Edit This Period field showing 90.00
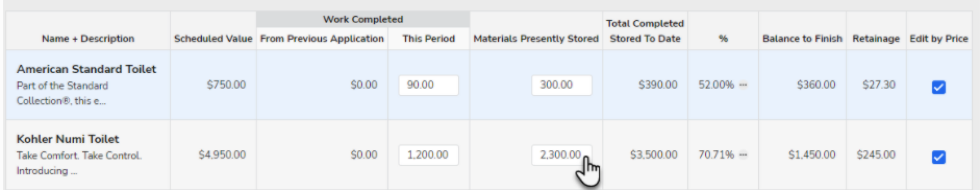The height and width of the screenshot is (190, 980). point(429,85)
